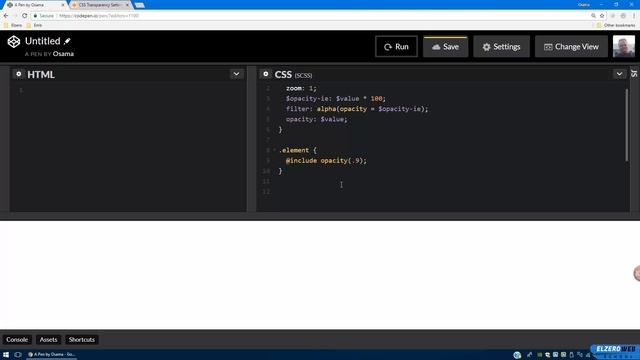
Task: Click the @include opacity(.9) line
Action: point(326,160)
